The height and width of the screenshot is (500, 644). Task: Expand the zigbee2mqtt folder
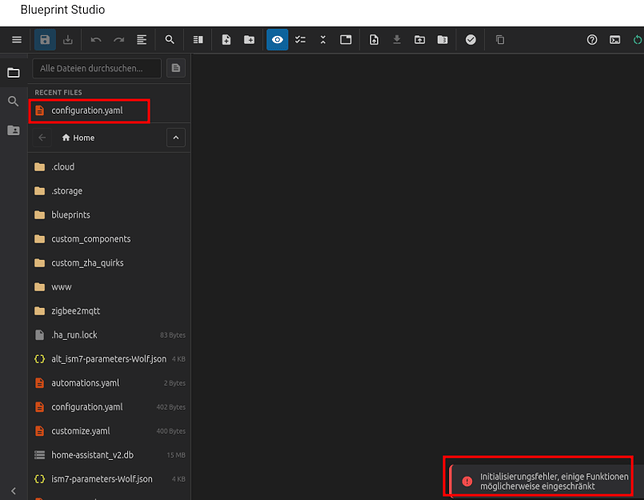(109, 311)
